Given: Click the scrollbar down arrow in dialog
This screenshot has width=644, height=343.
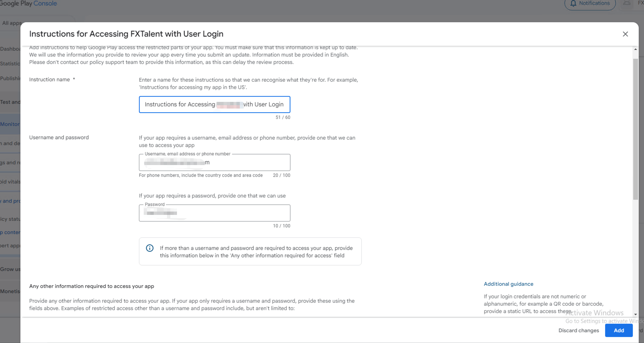Looking at the screenshot, I should [x=636, y=314].
